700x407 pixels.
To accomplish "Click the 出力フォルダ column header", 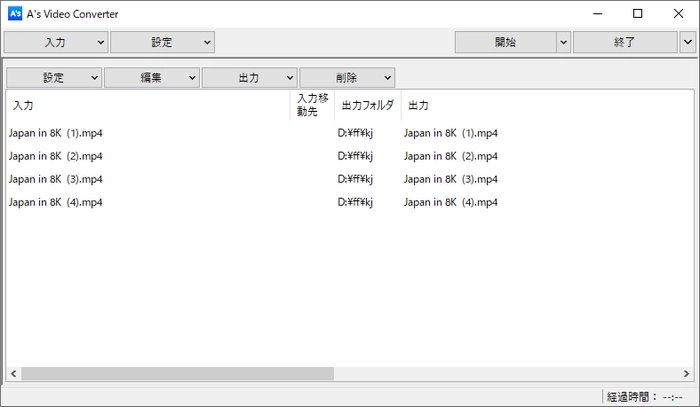I will (367, 105).
